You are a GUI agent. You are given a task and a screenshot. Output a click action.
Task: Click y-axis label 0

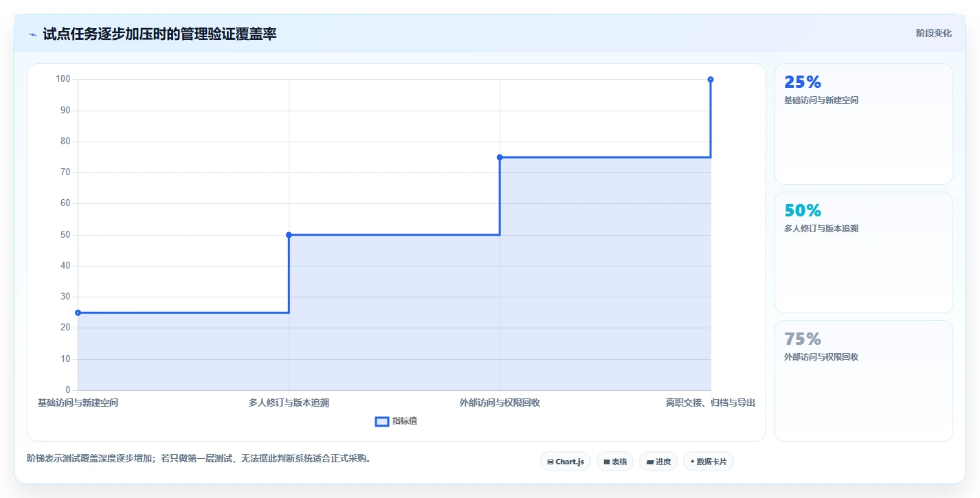[x=67, y=390]
